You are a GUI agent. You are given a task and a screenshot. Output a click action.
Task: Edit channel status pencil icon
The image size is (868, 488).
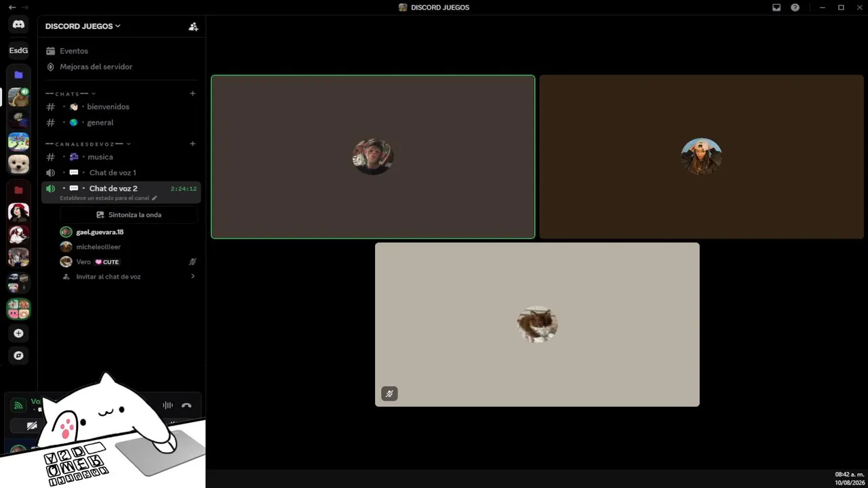[x=155, y=199]
